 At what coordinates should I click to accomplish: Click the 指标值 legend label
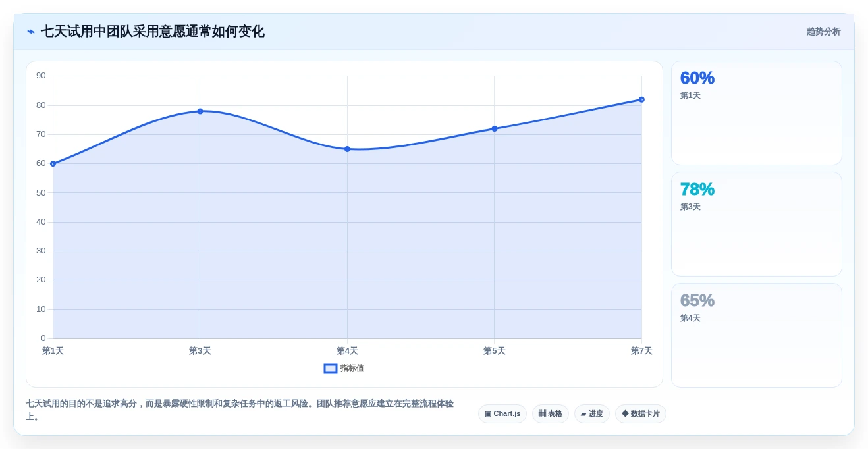pos(352,369)
